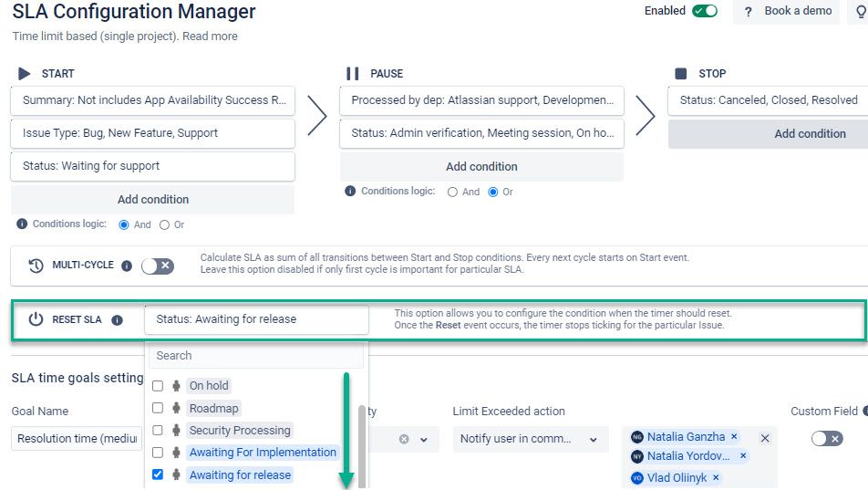
Task: Click status icon beside Roadmap
Action: point(176,408)
